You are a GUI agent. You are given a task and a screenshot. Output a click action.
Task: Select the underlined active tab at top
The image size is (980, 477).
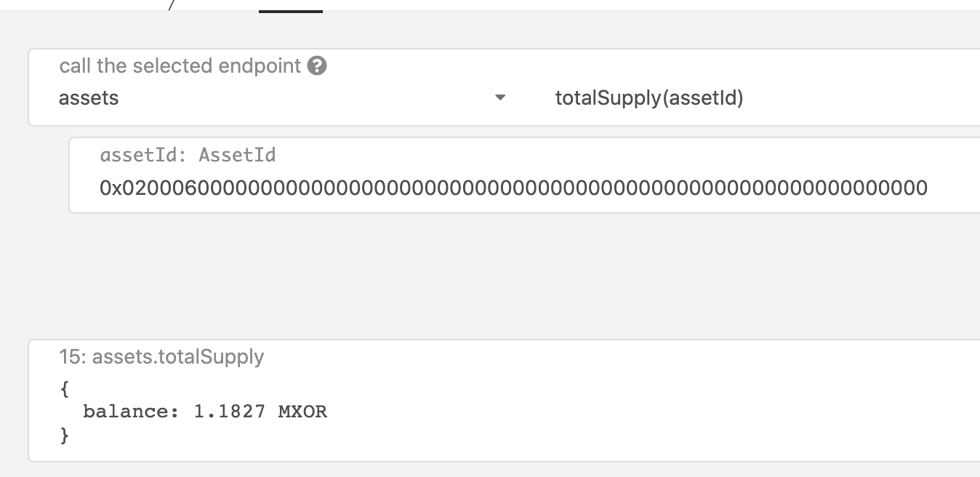point(291,10)
